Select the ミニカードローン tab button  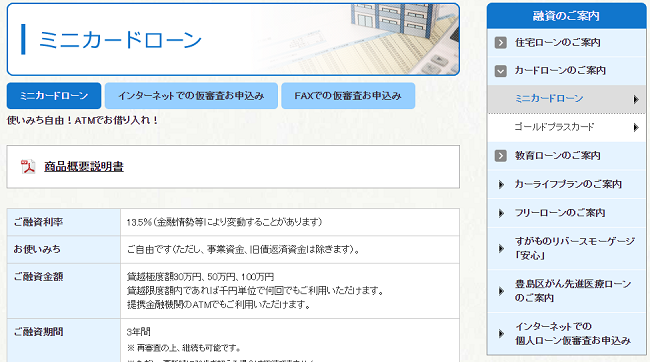click(x=54, y=96)
